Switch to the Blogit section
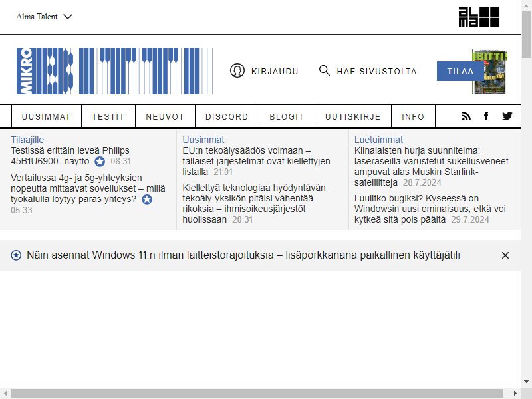Screen dimensions: 532x399 tap(287, 117)
